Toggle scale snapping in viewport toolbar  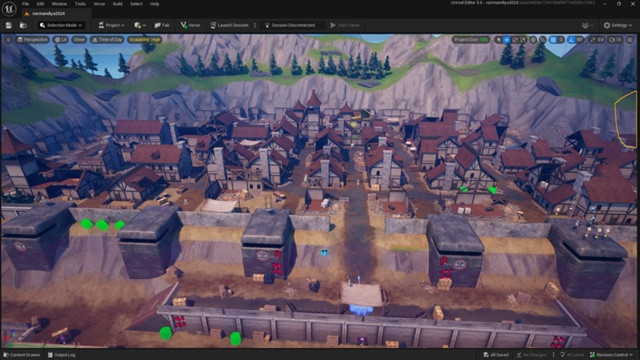pyautogui.click(x=593, y=40)
